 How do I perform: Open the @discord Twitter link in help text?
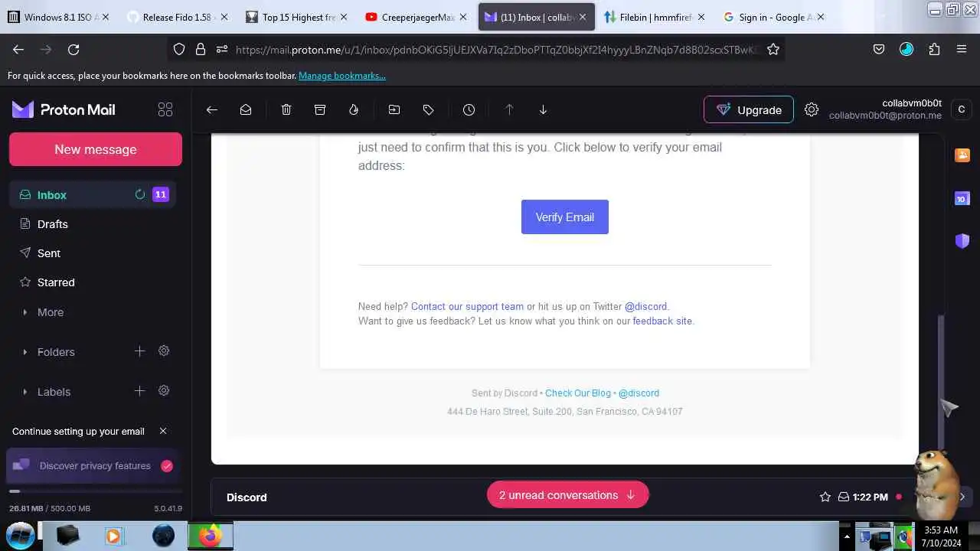645,306
